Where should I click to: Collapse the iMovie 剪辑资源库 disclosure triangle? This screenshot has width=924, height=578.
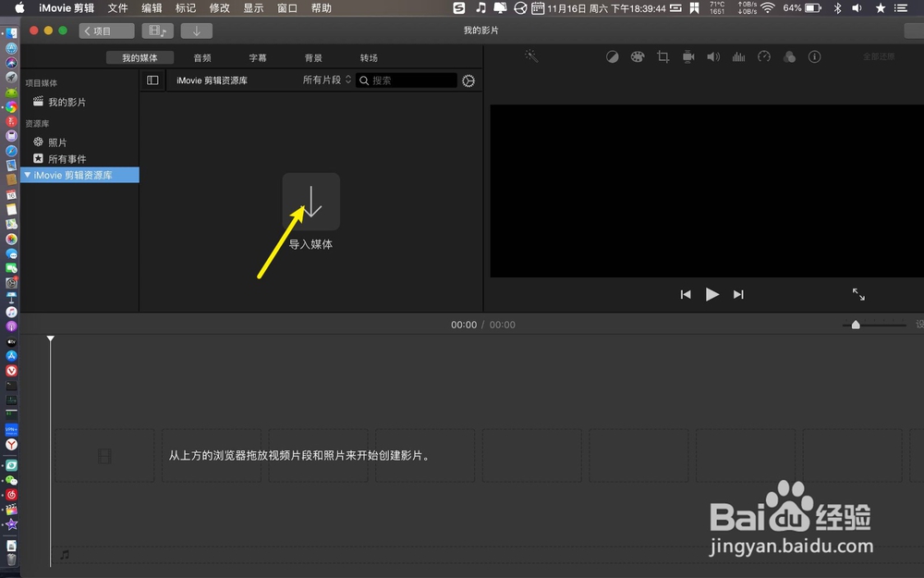(x=27, y=175)
